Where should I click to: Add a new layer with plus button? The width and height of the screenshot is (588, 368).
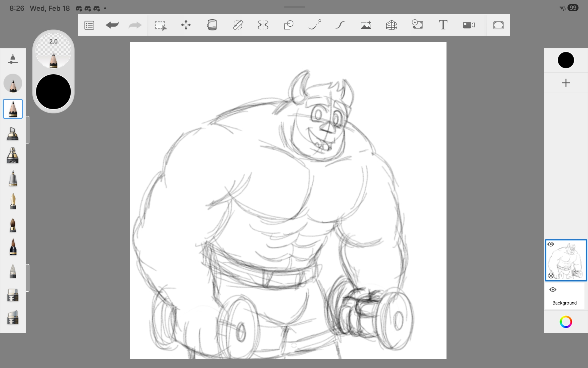click(566, 83)
